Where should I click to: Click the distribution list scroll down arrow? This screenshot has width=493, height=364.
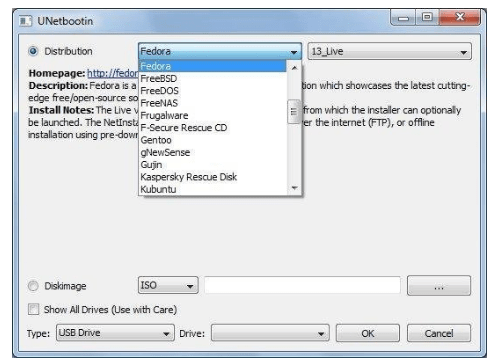click(294, 188)
